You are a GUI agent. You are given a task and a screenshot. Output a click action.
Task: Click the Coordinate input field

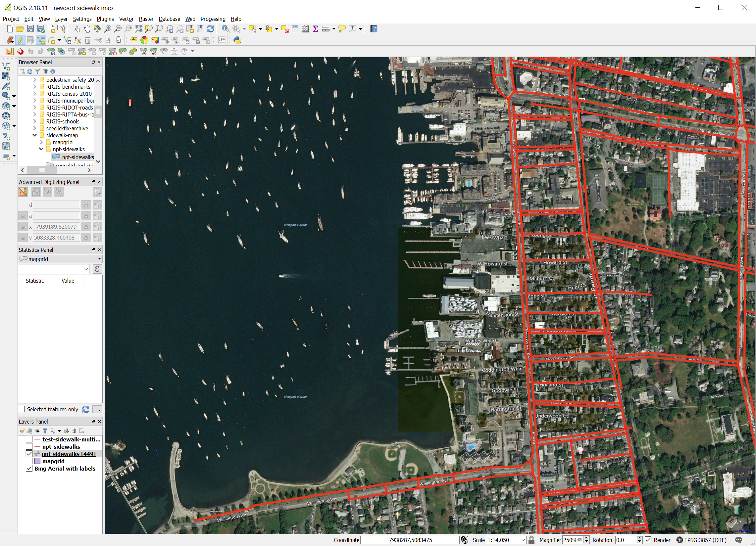(x=409, y=540)
